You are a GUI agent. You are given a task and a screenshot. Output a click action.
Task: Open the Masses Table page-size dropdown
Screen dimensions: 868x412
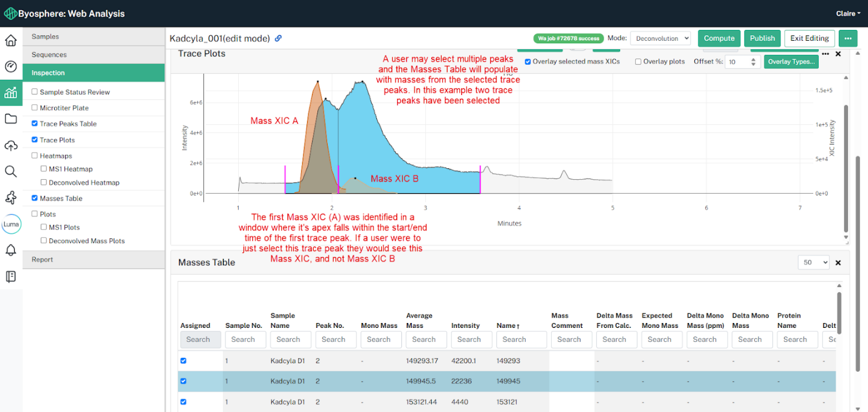coord(814,262)
